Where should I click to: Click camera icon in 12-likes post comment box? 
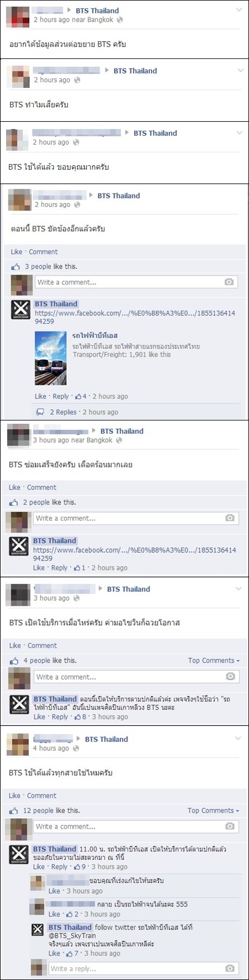229,826
